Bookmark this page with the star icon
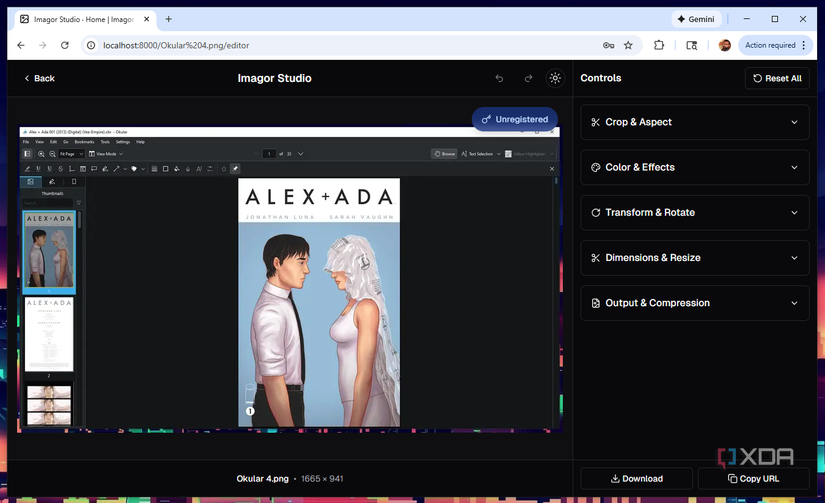The width and height of the screenshot is (825, 503). click(x=628, y=45)
